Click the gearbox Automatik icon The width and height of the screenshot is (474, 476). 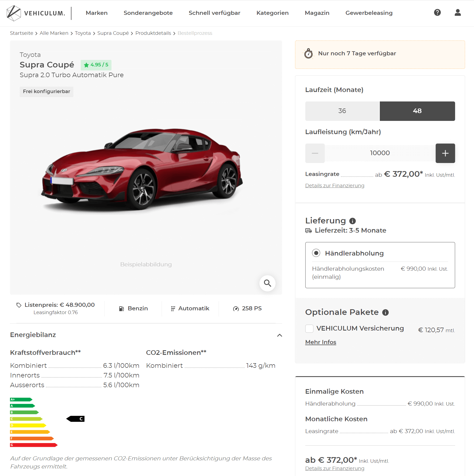pyautogui.click(x=173, y=308)
